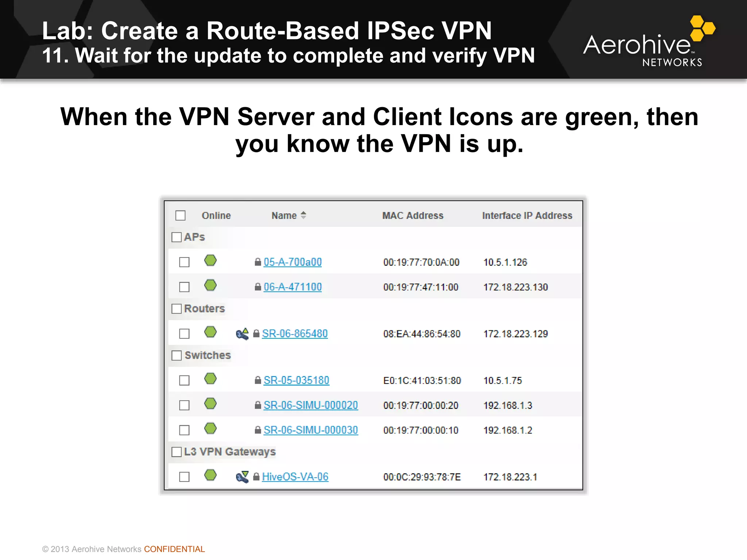
Task: Click the Online column header
Action: coord(216,215)
